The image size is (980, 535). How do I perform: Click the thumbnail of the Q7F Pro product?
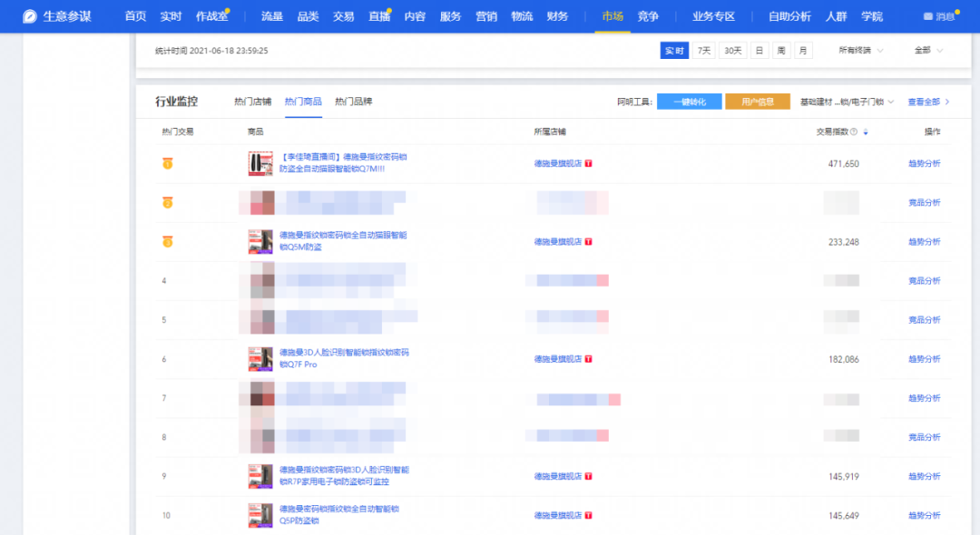[260, 359]
